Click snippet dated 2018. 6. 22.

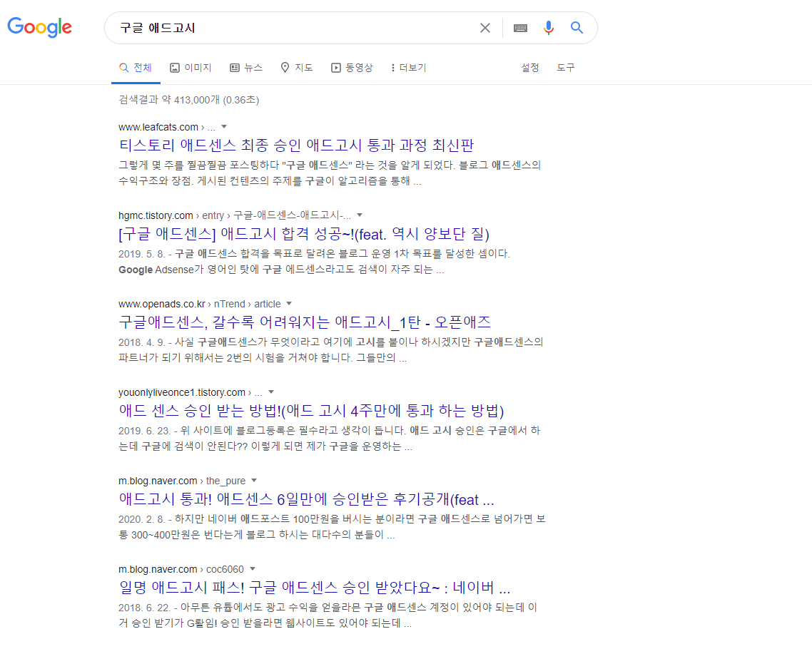point(328,615)
